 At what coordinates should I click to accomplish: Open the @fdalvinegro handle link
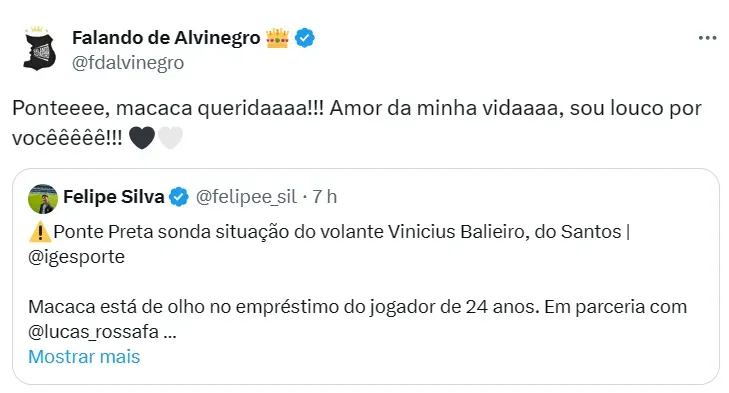point(128,63)
